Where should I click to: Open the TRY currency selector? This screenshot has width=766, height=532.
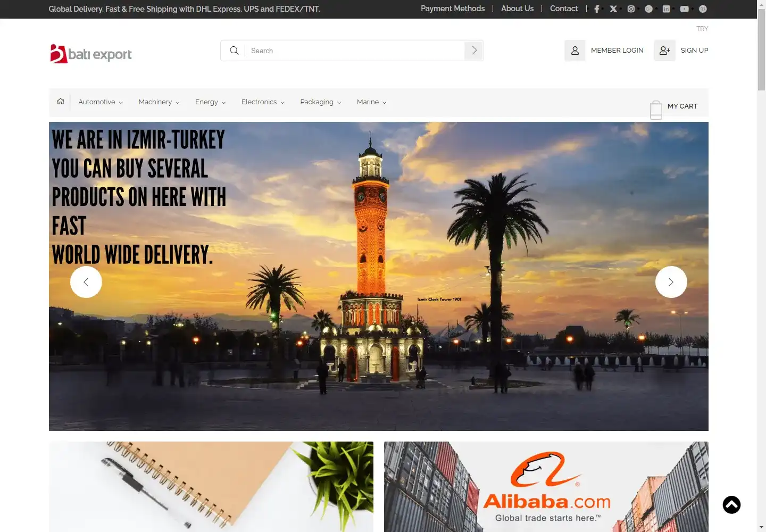[x=702, y=29]
